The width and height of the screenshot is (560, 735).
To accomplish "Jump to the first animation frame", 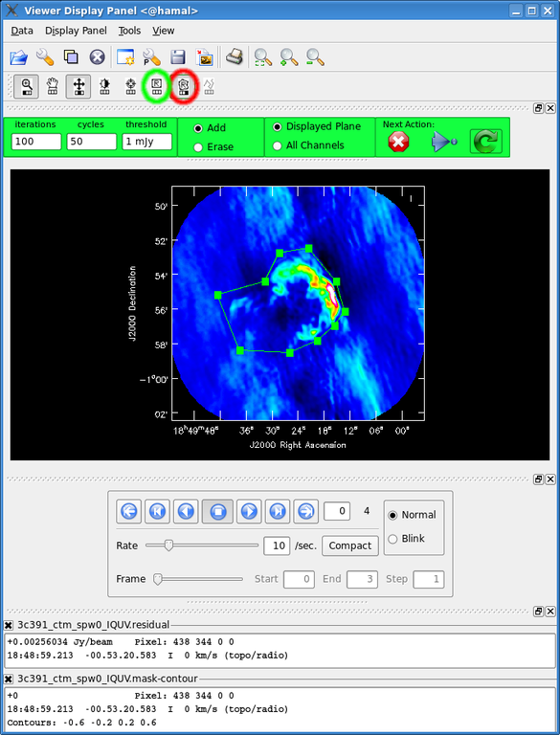I will pyautogui.click(x=129, y=511).
